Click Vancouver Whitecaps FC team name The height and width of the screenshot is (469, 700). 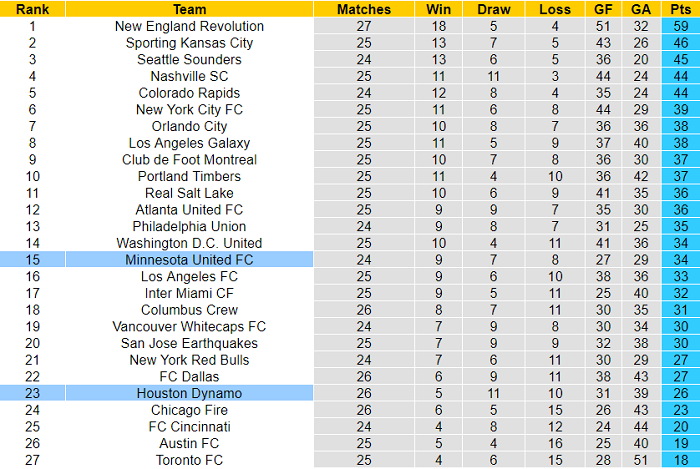(189, 326)
